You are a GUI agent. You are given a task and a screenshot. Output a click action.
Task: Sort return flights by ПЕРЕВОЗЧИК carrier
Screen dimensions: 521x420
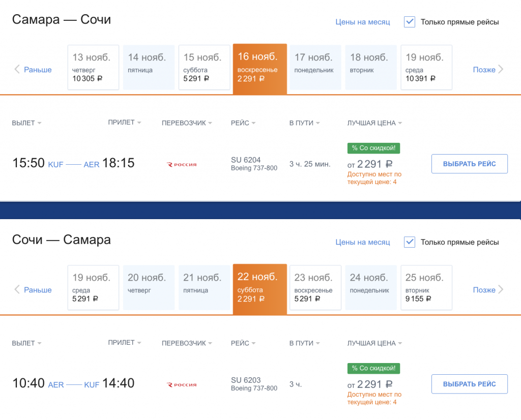click(187, 343)
